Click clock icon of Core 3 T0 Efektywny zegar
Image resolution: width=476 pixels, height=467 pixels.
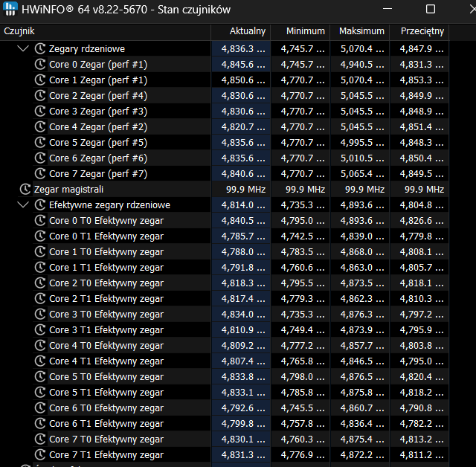tap(40, 315)
